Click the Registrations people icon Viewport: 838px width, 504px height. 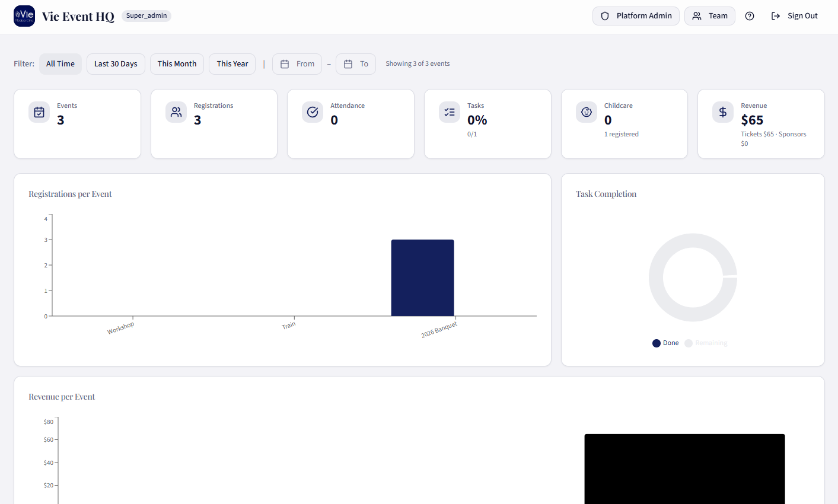coord(176,112)
